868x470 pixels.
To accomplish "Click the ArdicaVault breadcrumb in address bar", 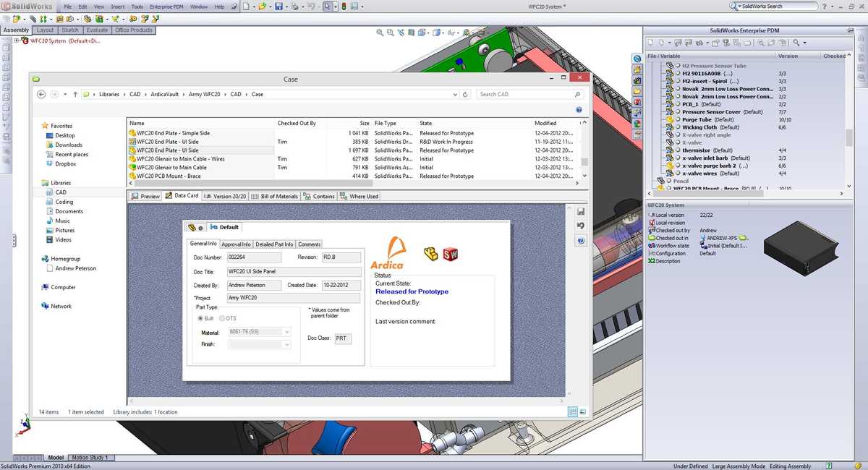I will tap(165, 94).
